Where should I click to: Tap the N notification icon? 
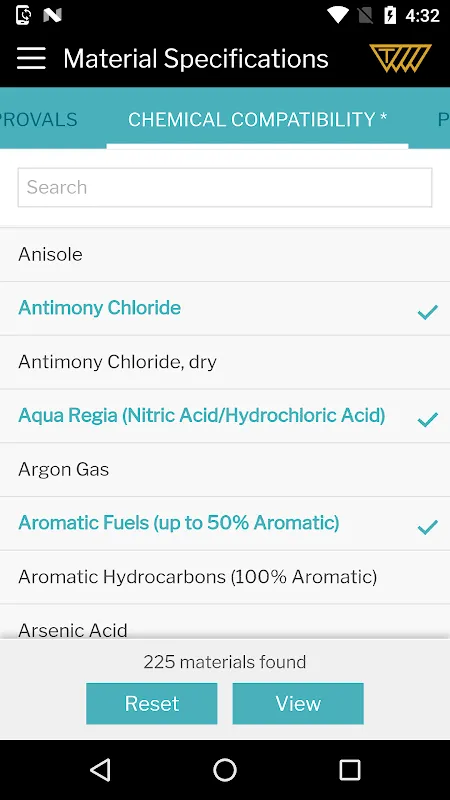(x=52, y=15)
